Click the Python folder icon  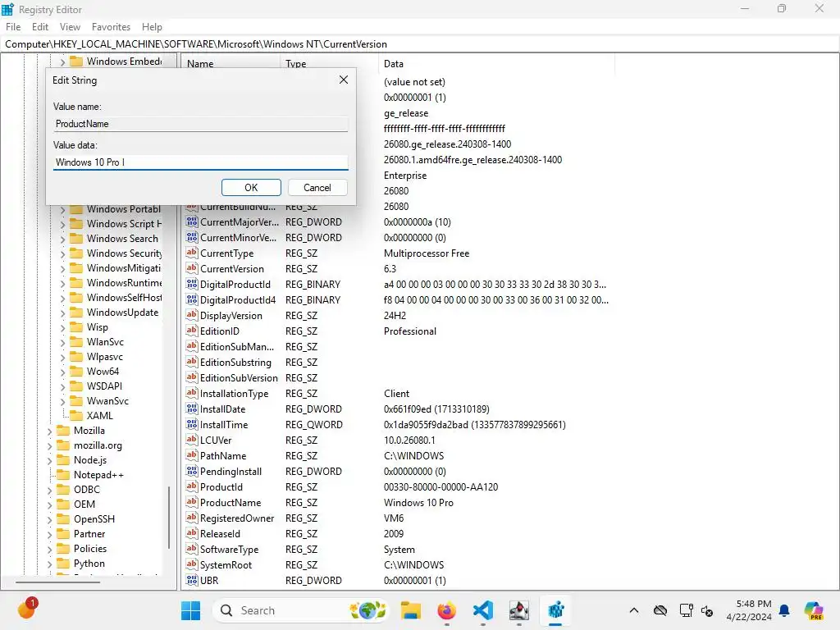click(x=64, y=563)
